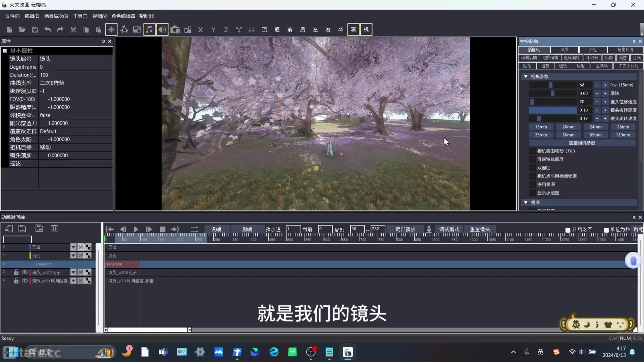This screenshot has height=362, width=644.
Task: Collapse the 景深 section
Action: [526, 203]
